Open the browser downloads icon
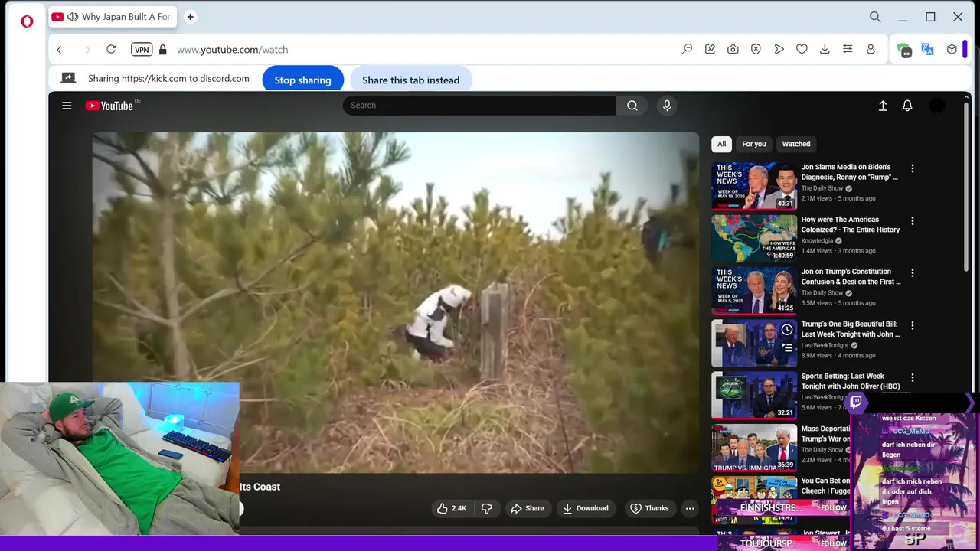The width and height of the screenshot is (980, 551). (825, 49)
